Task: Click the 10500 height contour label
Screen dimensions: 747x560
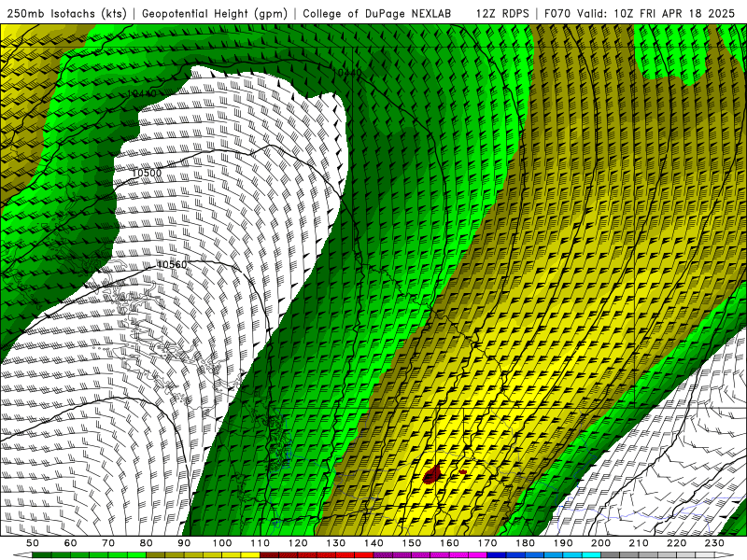Action: point(147,173)
